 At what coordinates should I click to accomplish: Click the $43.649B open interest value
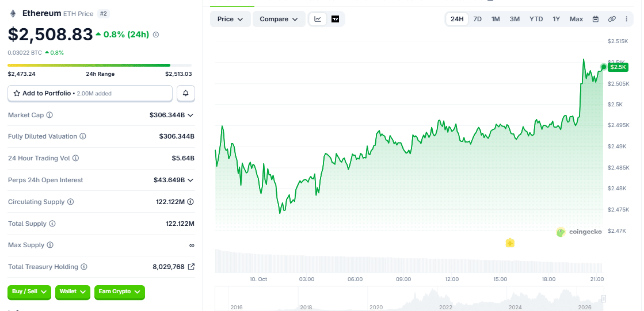coord(169,180)
